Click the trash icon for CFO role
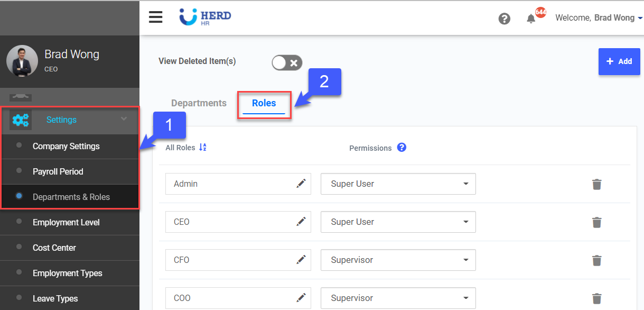Image resolution: width=644 pixels, height=310 pixels. coord(596,260)
